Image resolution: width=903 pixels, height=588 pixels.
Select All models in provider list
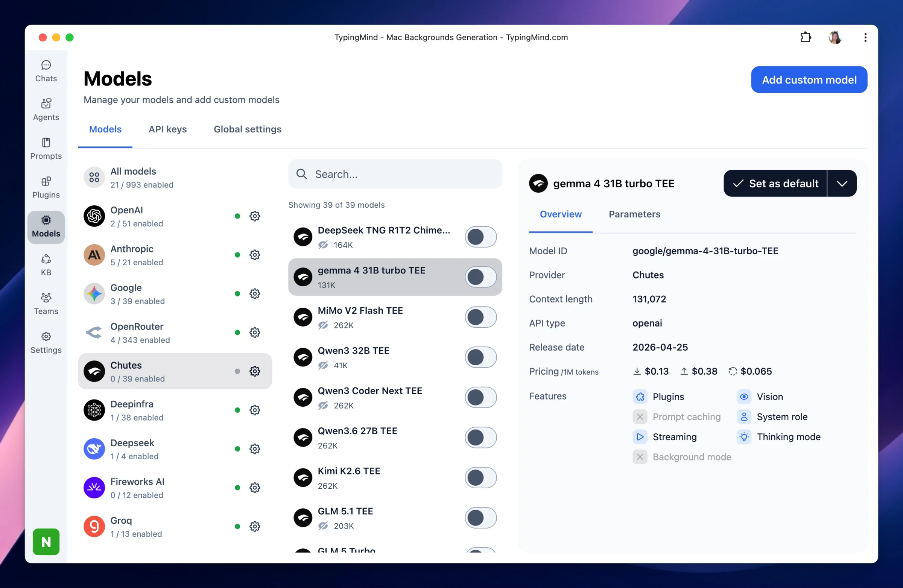tap(175, 178)
